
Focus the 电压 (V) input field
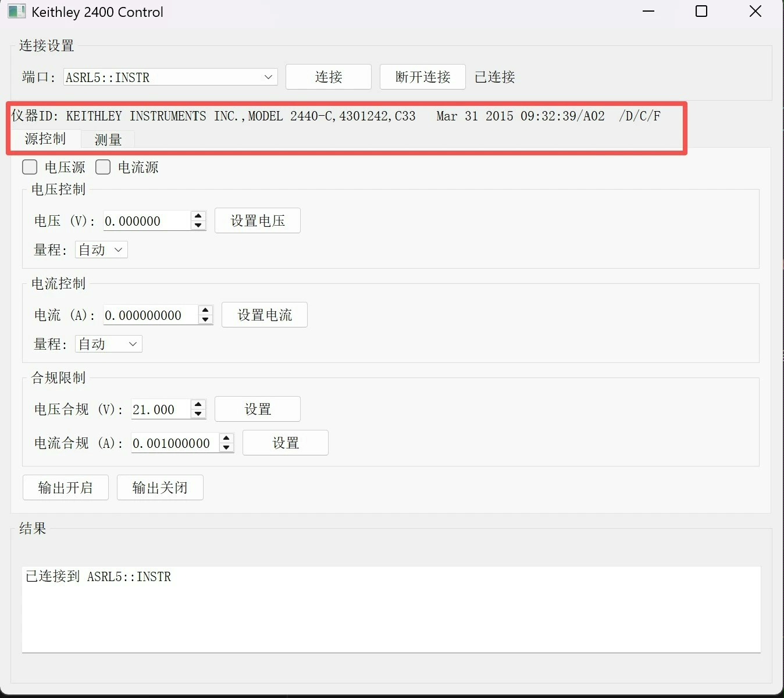pyautogui.click(x=147, y=221)
